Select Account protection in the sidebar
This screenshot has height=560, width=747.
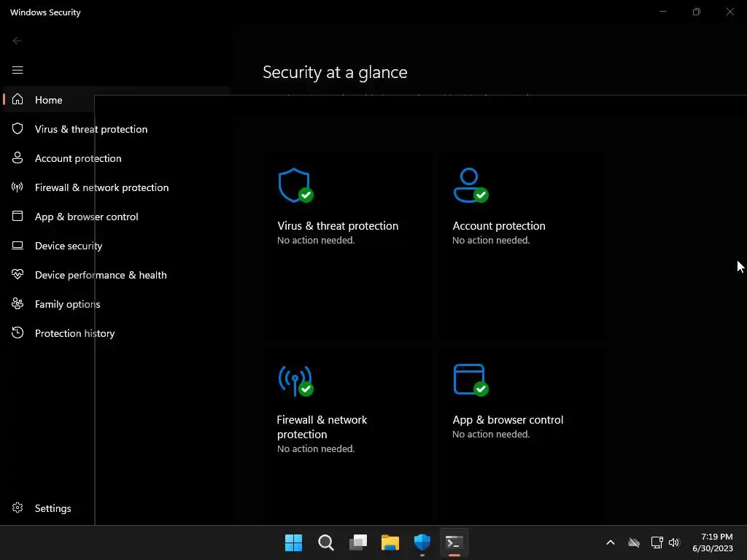click(x=78, y=158)
